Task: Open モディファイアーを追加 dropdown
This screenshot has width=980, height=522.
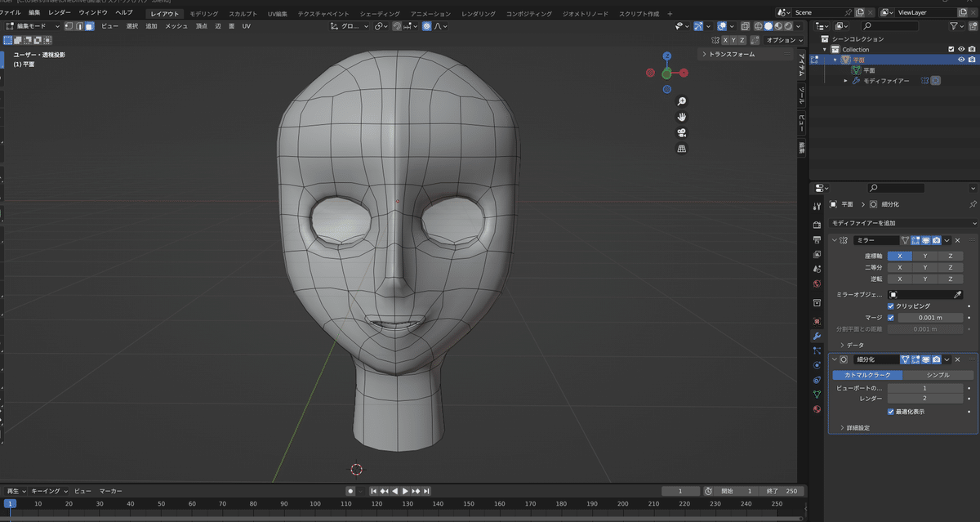Action: (902, 223)
